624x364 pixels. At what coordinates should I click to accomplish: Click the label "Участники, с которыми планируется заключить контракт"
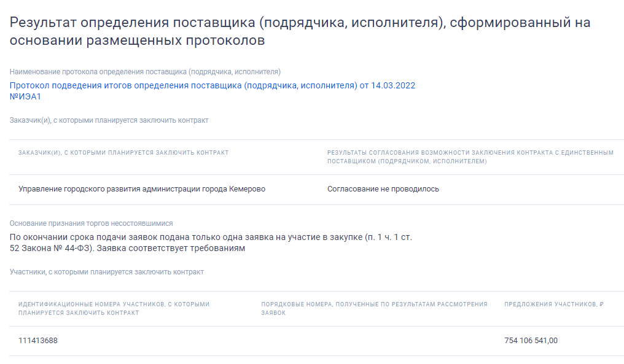point(107,272)
